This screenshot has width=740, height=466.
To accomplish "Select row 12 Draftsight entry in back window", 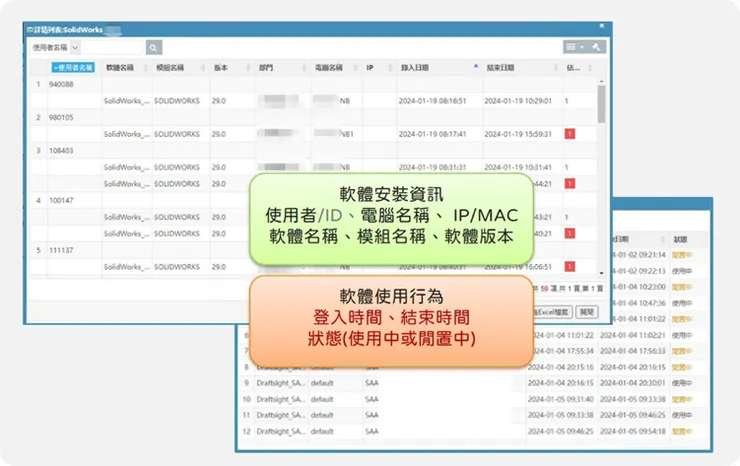I will pos(474,431).
